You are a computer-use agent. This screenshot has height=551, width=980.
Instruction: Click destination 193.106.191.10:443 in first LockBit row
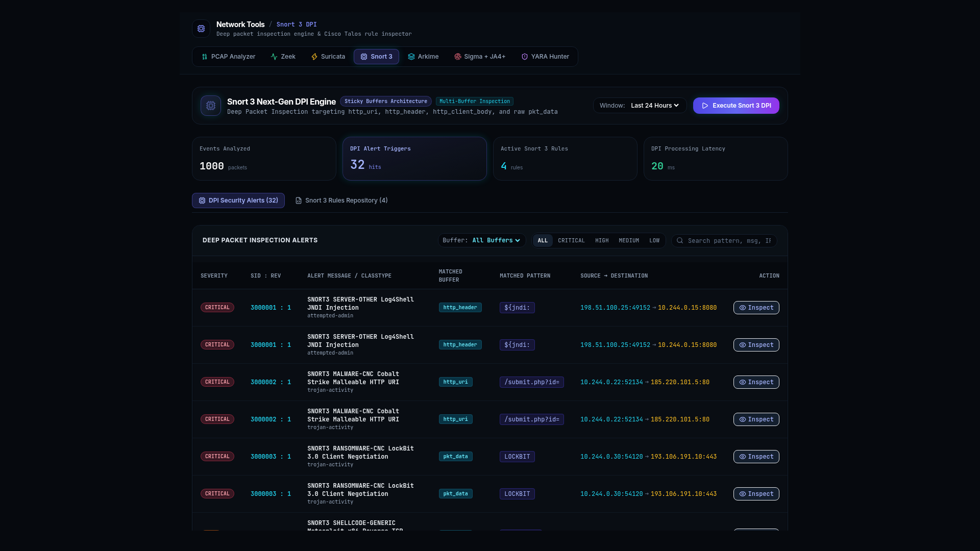click(x=683, y=457)
